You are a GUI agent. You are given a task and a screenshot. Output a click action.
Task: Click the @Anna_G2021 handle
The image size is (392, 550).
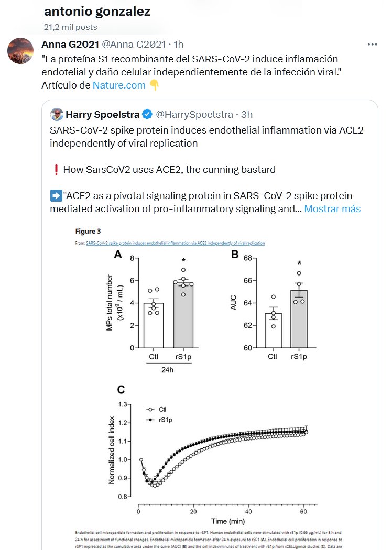[x=134, y=44]
